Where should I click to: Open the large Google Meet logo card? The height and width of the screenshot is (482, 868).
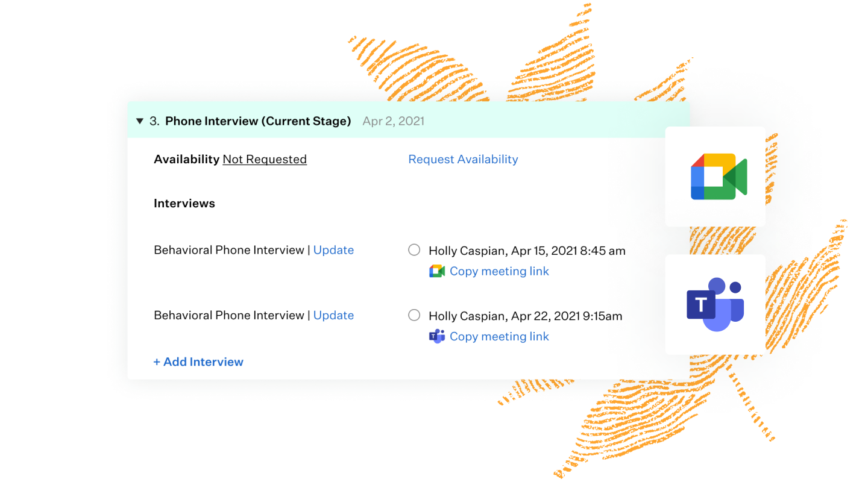coord(715,177)
